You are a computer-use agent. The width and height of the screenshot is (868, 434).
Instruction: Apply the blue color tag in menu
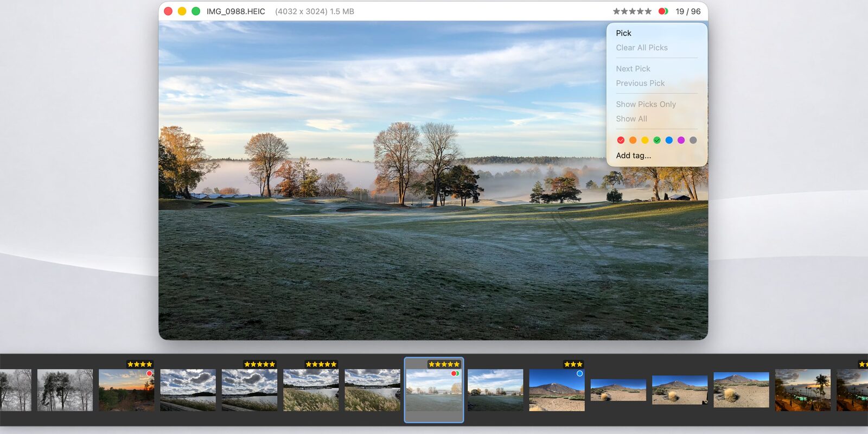669,140
